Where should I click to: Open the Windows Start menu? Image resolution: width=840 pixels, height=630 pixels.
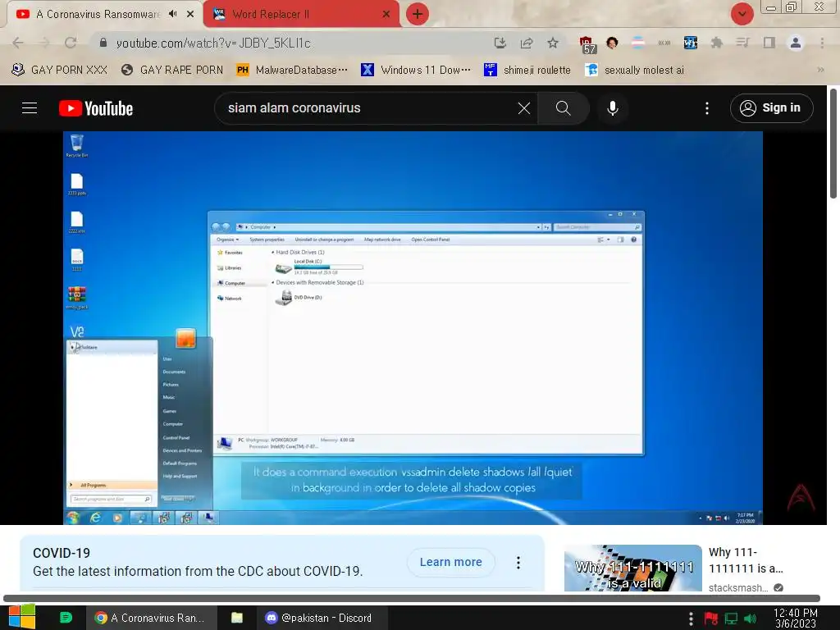[21, 617]
